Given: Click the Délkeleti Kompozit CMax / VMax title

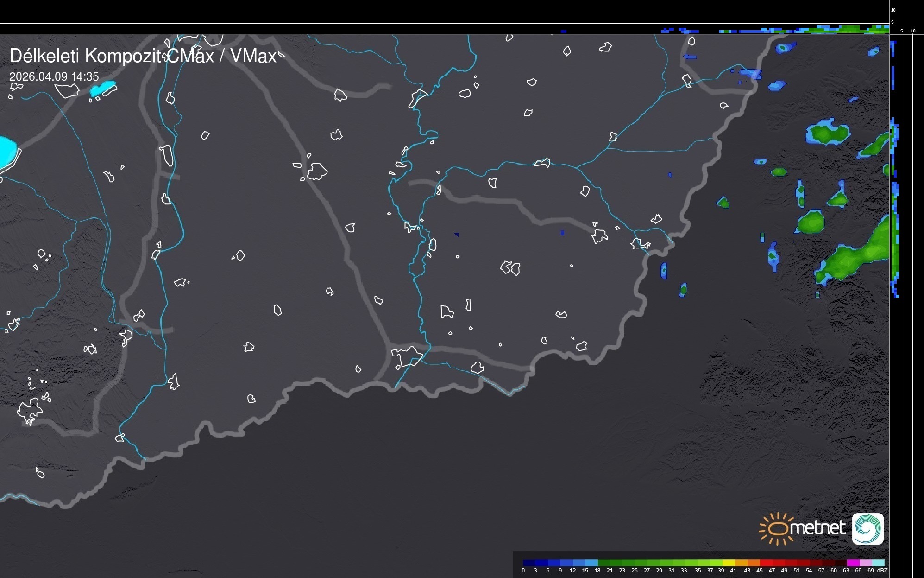Looking at the screenshot, I should [x=143, y=56].
